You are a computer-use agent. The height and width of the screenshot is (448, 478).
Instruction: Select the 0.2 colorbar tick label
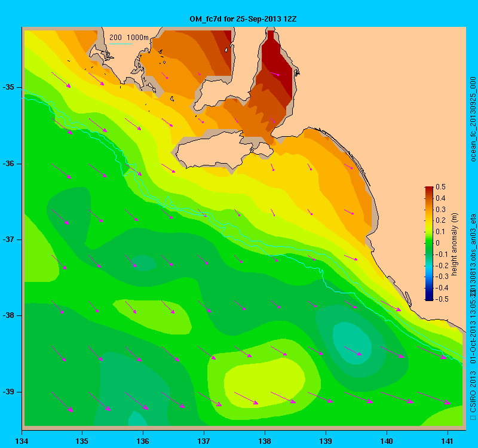[x=440, y=220]
